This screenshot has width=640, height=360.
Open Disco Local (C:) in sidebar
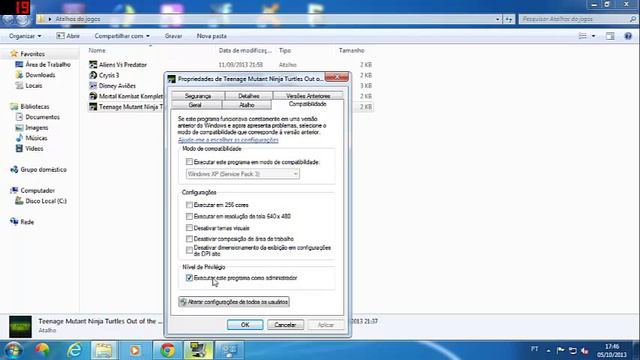pos(46,201)
